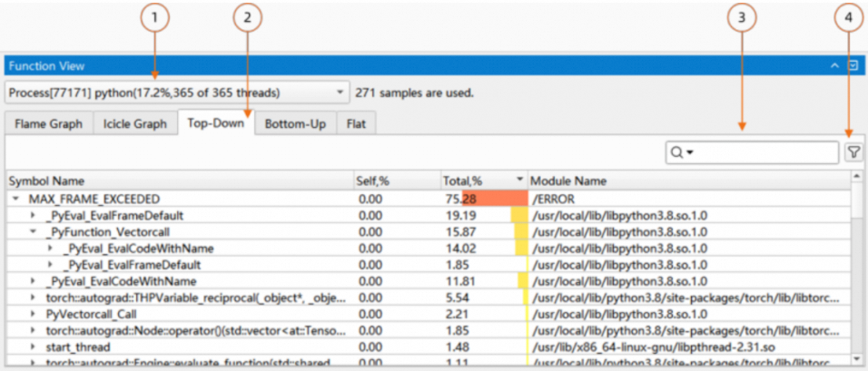
Task: Click the table's vertical scrollbar up arrow
Action: coord(857,176)
